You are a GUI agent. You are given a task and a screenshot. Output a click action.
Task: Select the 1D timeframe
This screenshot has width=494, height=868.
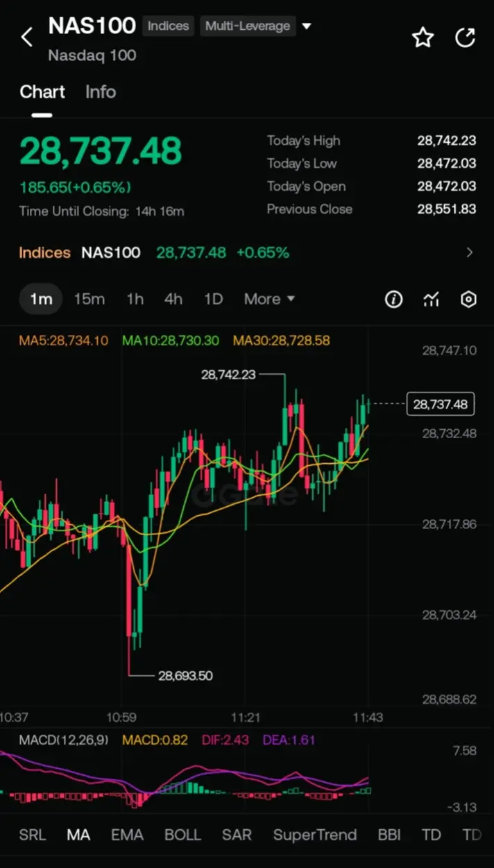[213, 300]
